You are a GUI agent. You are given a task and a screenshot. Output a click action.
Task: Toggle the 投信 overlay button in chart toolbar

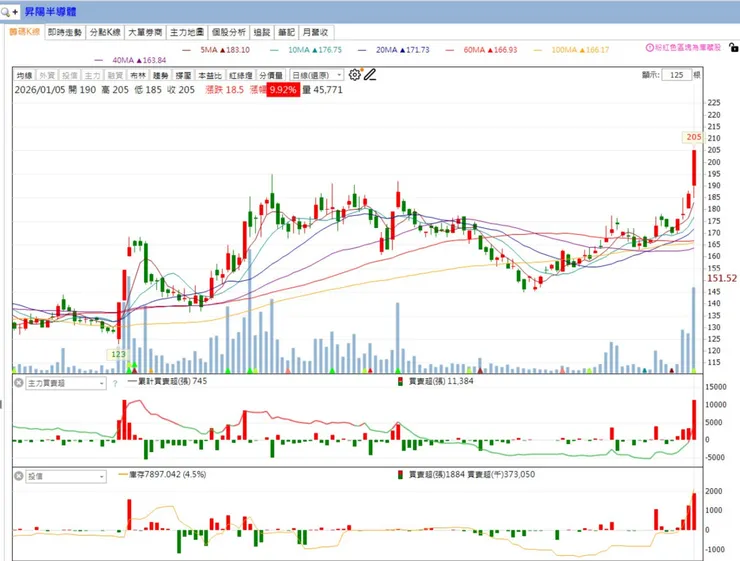pos(69,75)
